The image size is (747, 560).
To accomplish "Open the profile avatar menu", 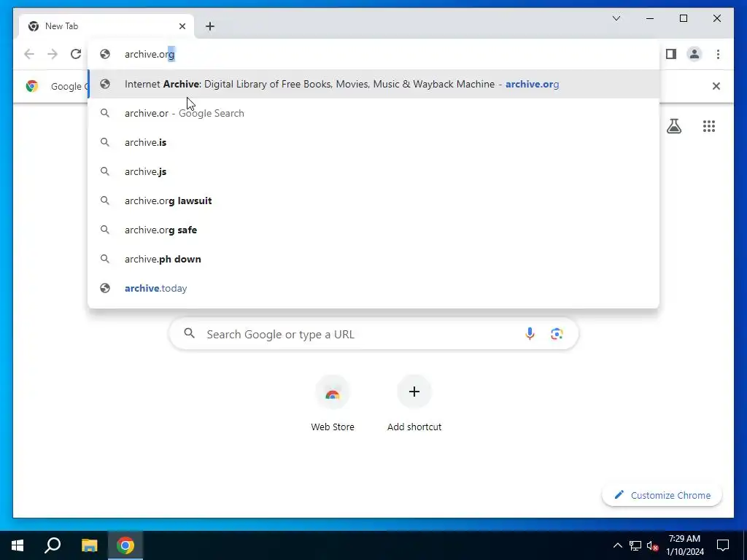I will (x=694, y=54).
